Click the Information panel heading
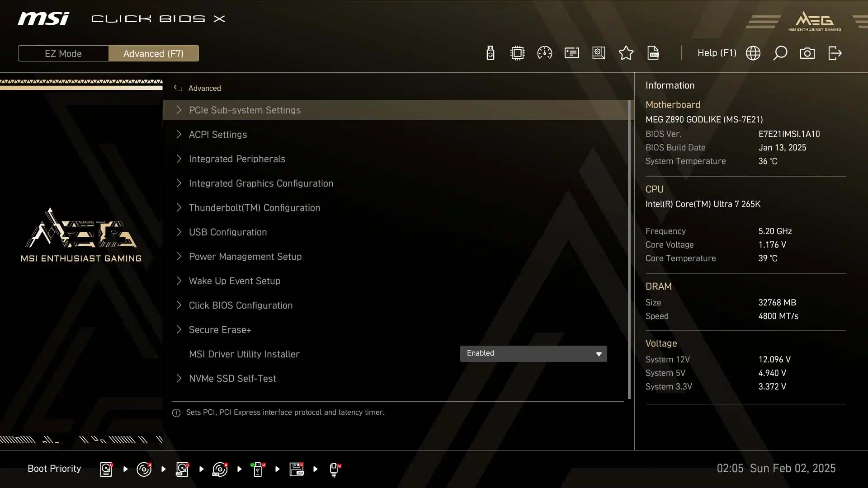This screenshot has height=488, width=868. (x=670, y=85)
